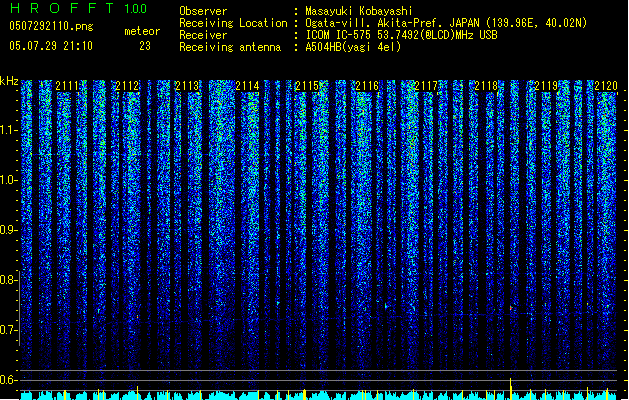The width and height of the screenshot is (629, 400).
Task: Click the Receiving Location label
Action: coord(233,23)
